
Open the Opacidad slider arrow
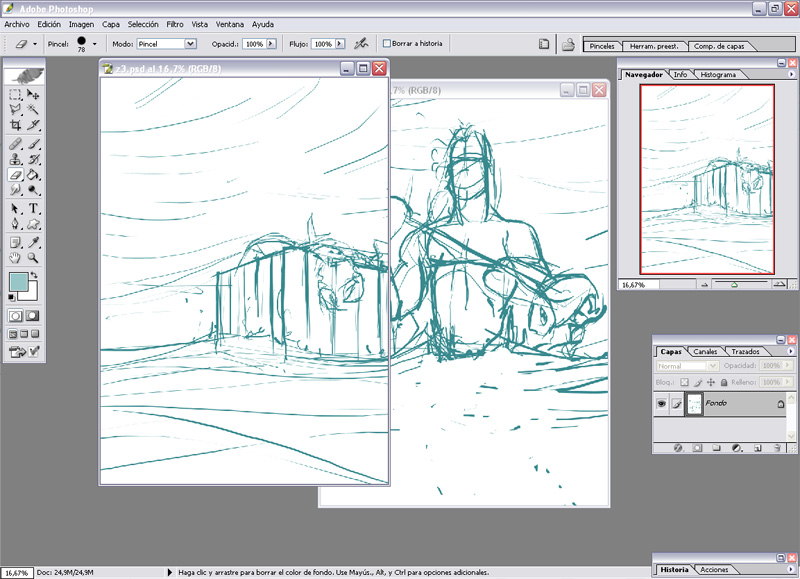coord(271,44)
